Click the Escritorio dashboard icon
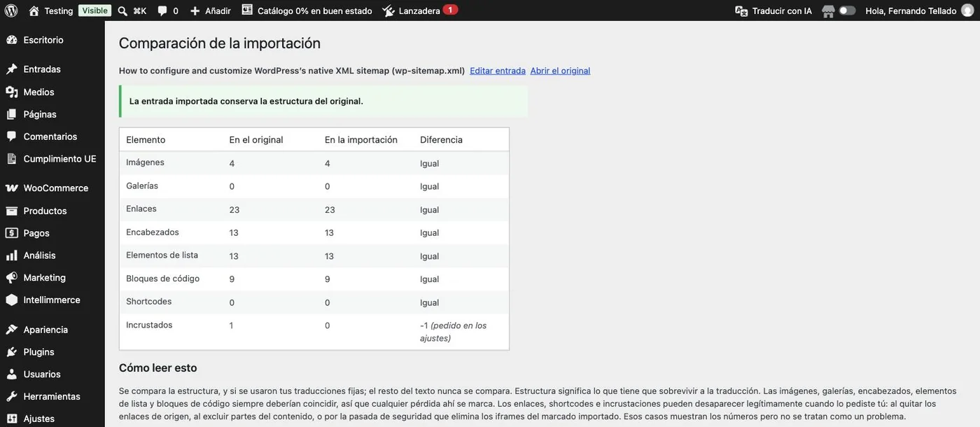The height and width of the screenshot is (427, 980). click(x=11, y=40)
